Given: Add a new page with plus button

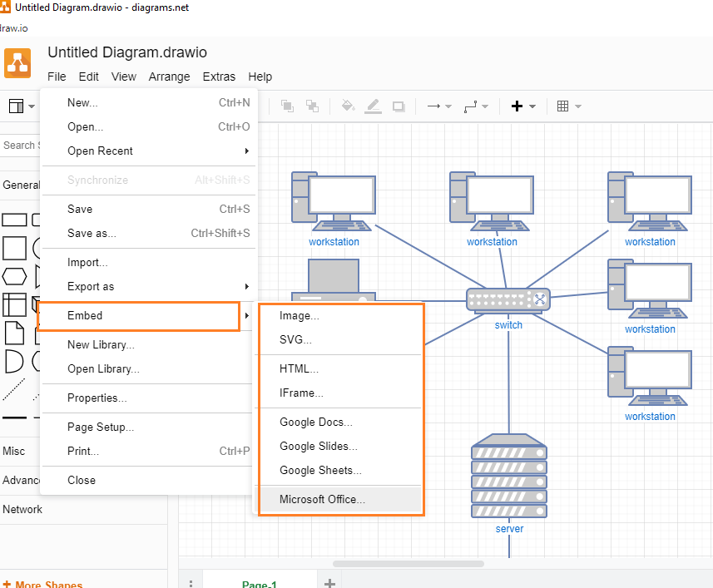Looking at the screenshot, I should [330, 582].
